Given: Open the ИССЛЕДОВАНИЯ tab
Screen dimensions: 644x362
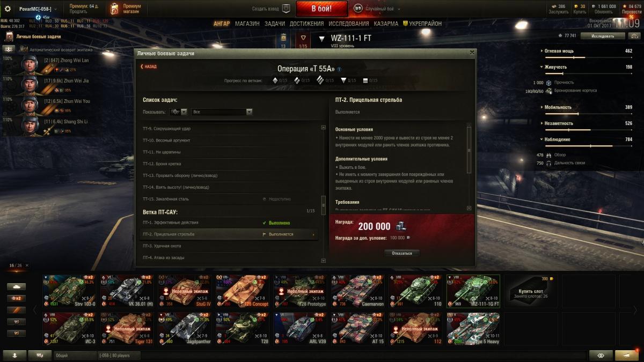Looking at the screenshot, I should click(x=349, y=24).
